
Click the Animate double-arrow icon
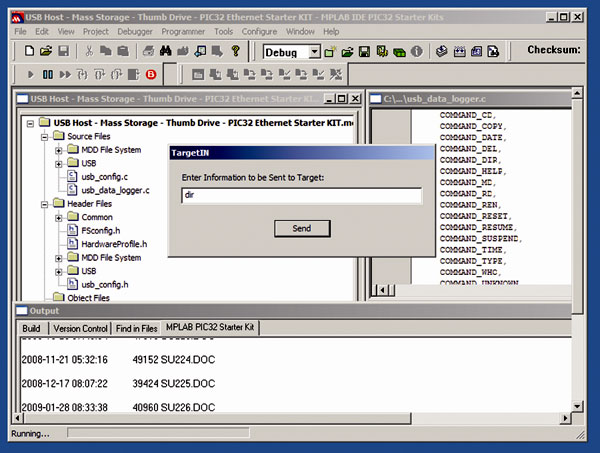click(x=65, y=74)
